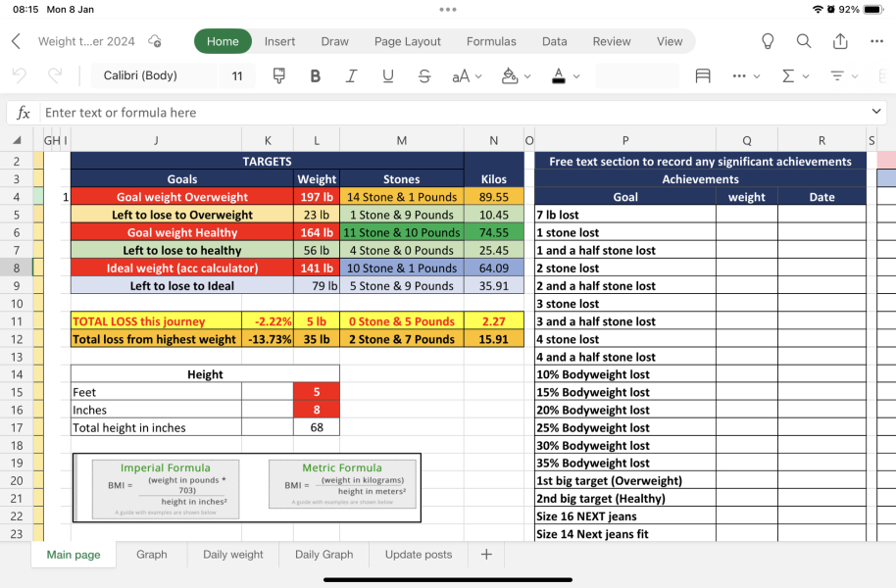Add a new sheet with plus button
This screenshot has width=896, height=588.
tap(486, 555)
